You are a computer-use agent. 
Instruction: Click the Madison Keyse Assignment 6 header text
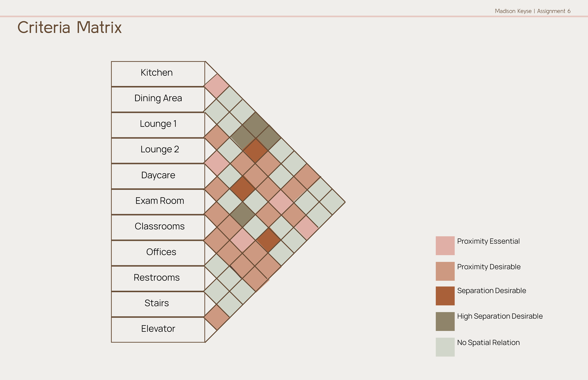click(533, 11)
